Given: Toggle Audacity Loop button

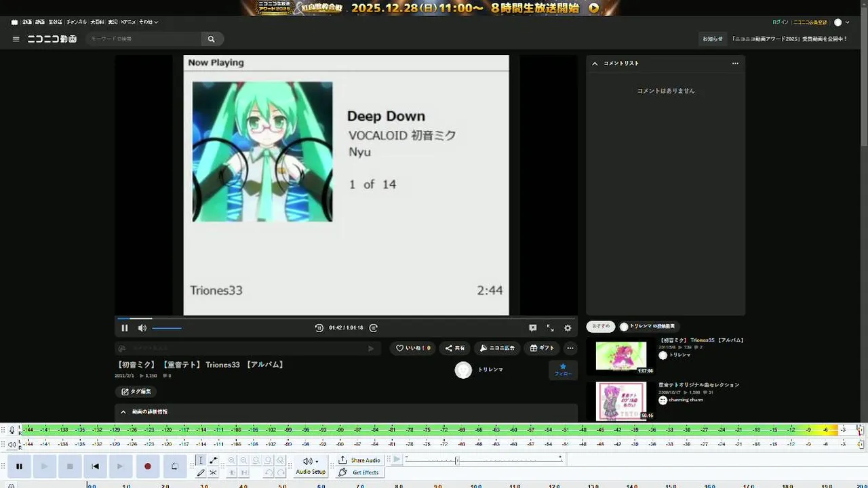Looking at the screenshot, I should (x=174, y=466).
